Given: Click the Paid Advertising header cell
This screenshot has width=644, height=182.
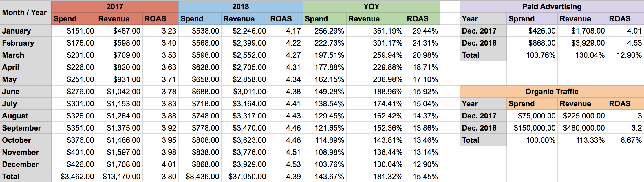Looking at the screenshot, I should pyautogui.click(x=552, y=6).
